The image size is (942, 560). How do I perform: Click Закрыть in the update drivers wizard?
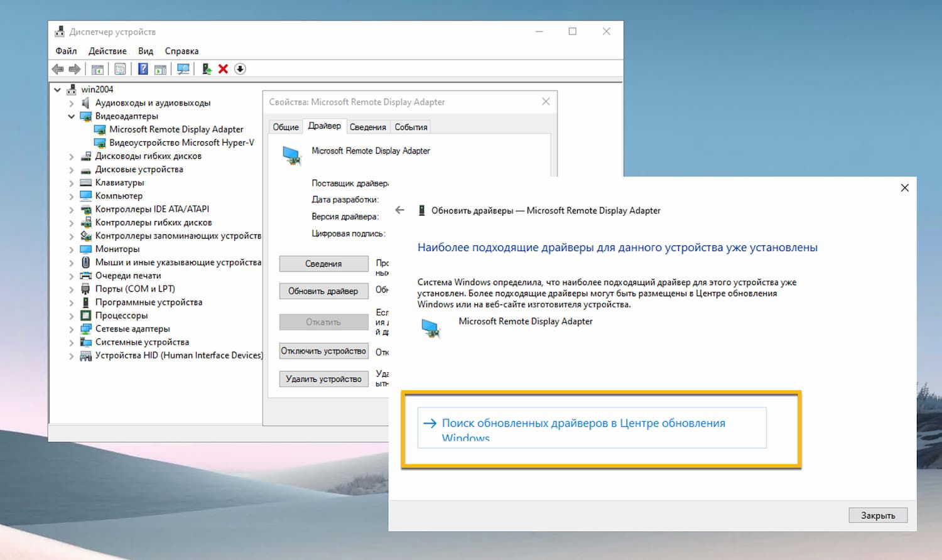878,515
